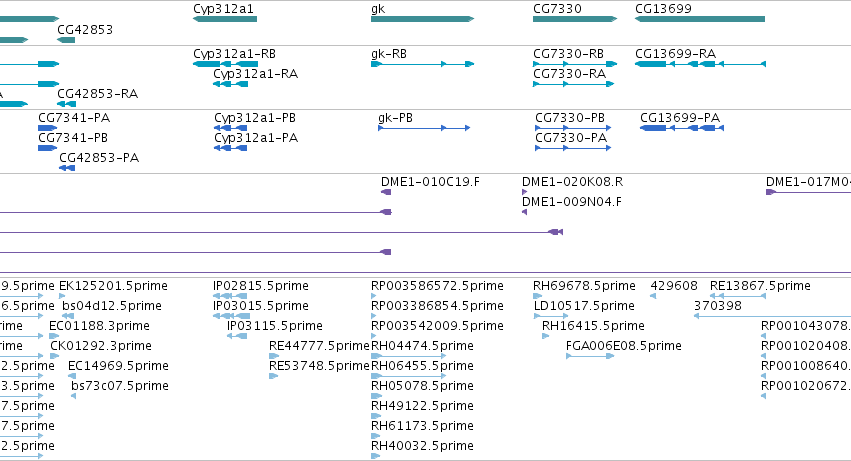Click the RE44777.5prime label

pyautogui.click(x=319, y=346)
